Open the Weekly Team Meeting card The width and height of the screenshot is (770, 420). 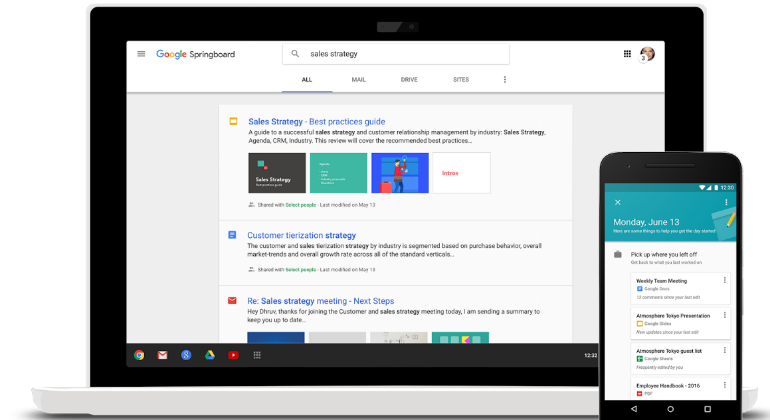click(681, 289)
